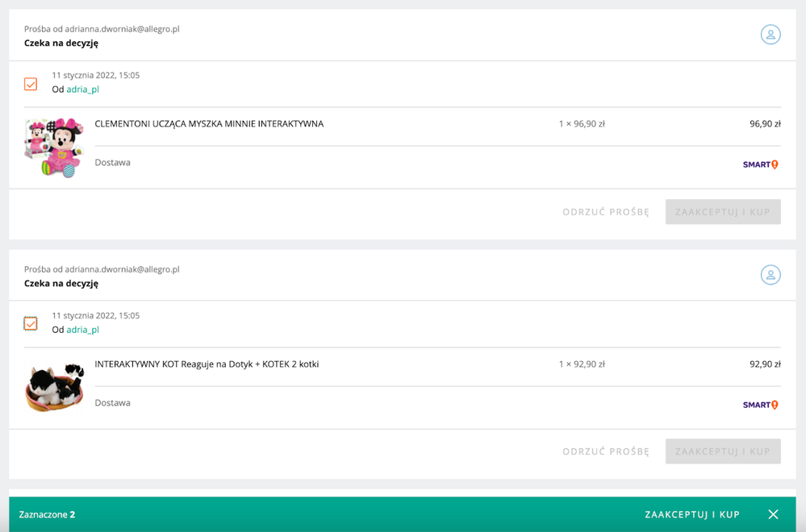The image size is (806, 532).
Task: Click the Zaznaczone 2 selection counter
Action: 47,514
